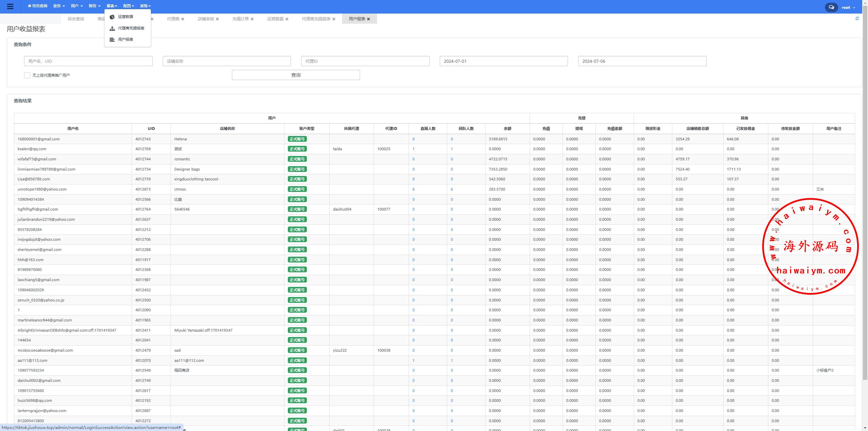868x431 pixels.
Task: Click the chat message icon beside root
Action: 831,7
